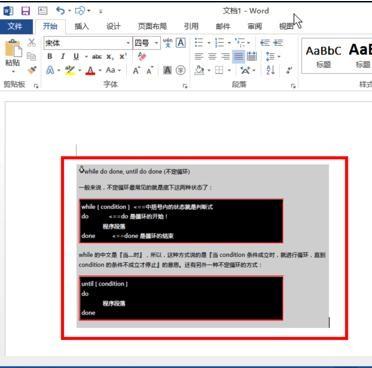Expand the 四号 font size dropdown

[156, 43]
